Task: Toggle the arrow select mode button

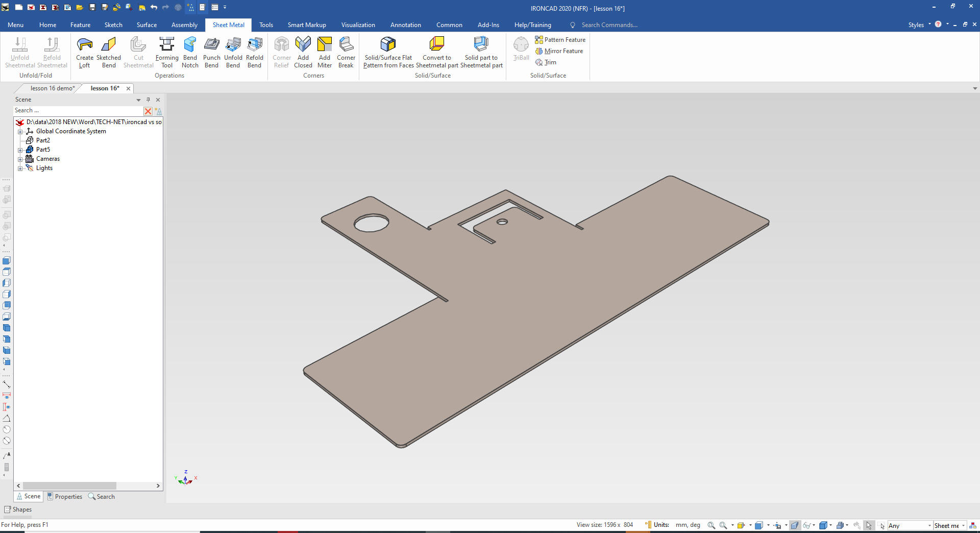Action: (869, 525)
